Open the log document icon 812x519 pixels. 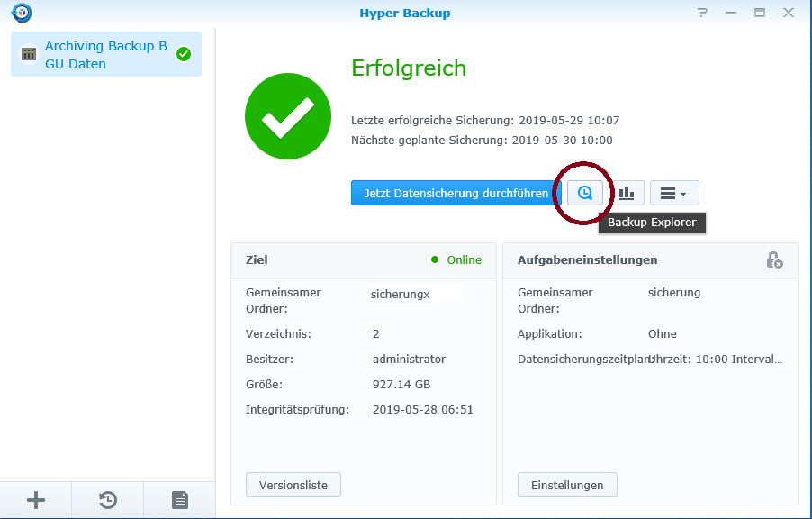point(179,500)
